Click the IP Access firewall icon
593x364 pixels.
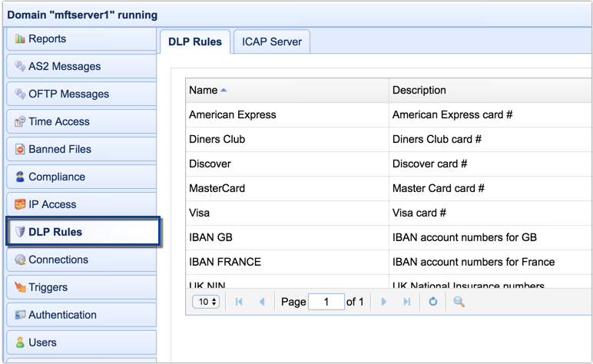pos(20,204)
